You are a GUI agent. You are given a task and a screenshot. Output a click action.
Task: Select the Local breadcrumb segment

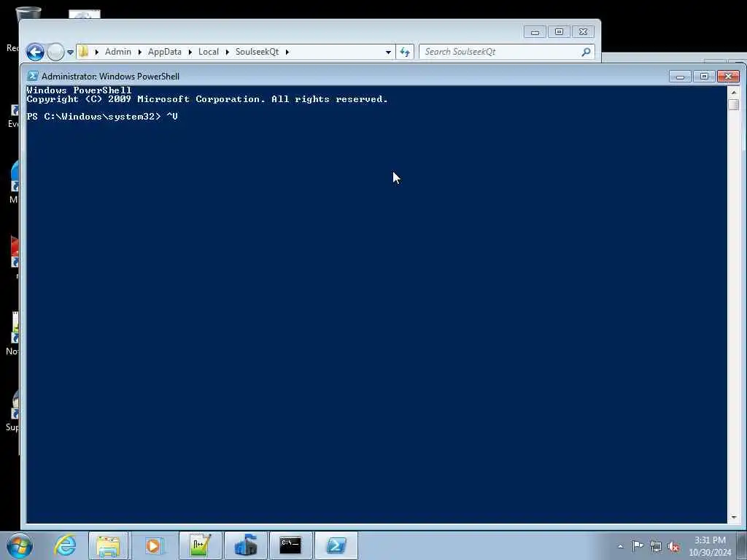pyautogui.click(x=208, y=52)
